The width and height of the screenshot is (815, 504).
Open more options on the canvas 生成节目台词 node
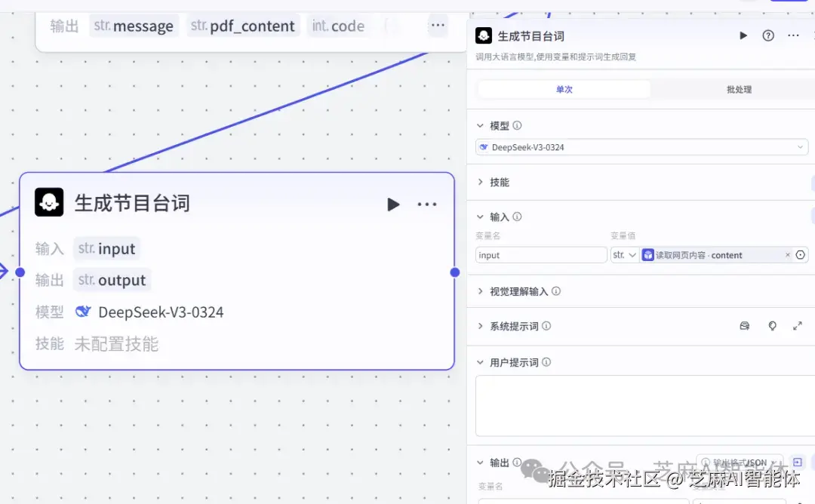(x=427, y=204)
